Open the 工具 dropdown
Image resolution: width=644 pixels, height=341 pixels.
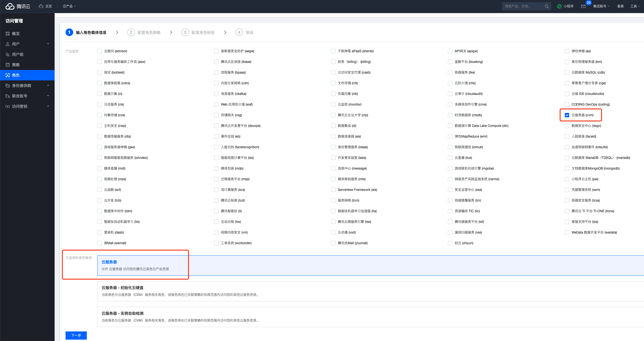pos(635,6)
